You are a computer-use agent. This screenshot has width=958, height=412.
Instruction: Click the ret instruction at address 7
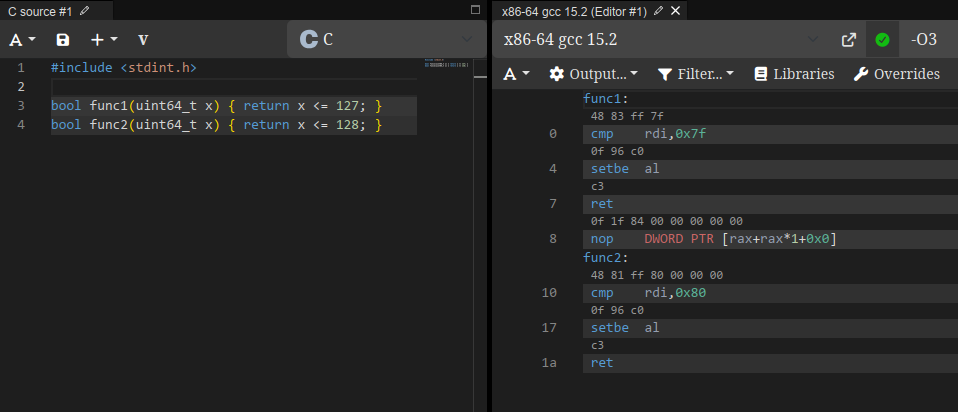(x=602, y=204)
